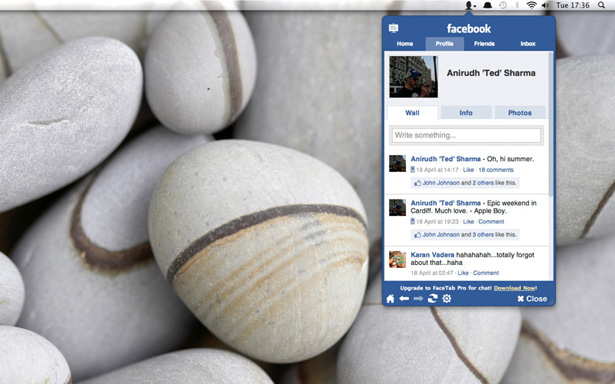This screenshot has width=615, height=384.
Task: Click mobile icon beside 18 April at 19:23
Action: (x=413, y=222)
